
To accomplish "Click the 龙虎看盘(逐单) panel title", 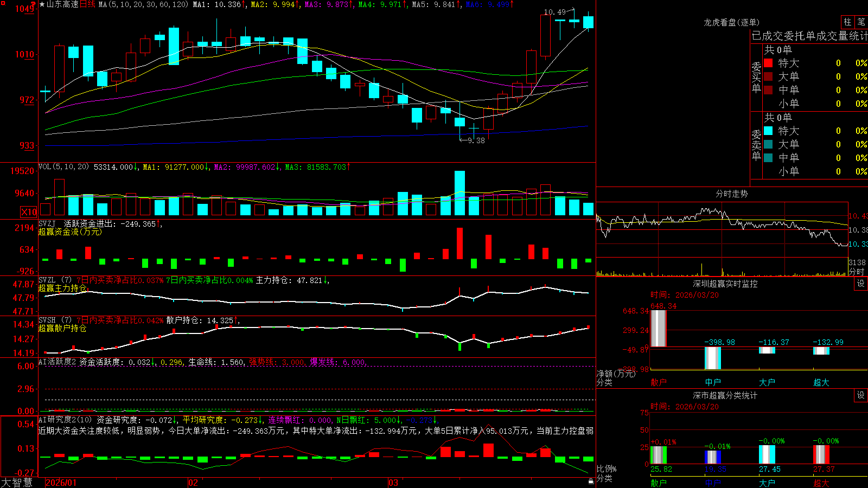I will pyautogui.click(x=731, y=22).
